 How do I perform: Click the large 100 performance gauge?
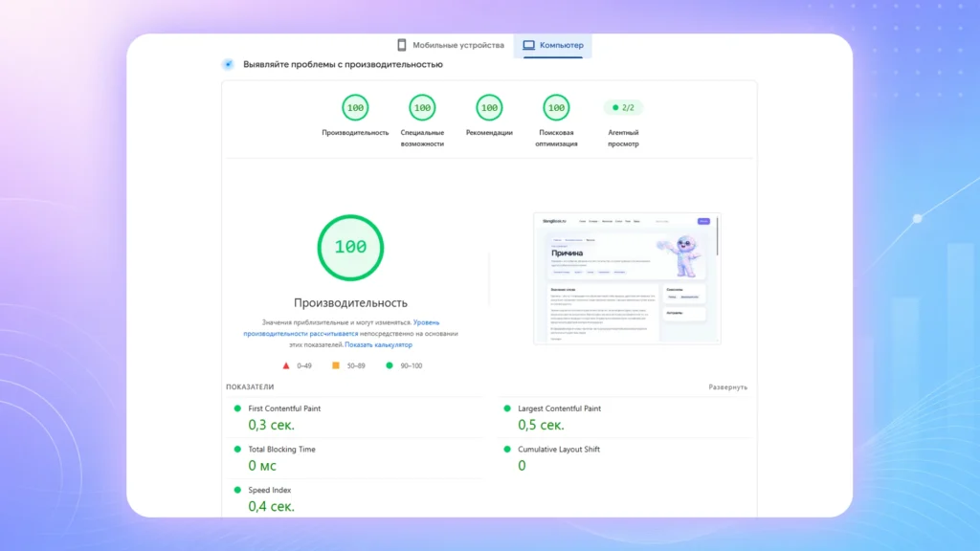(x=350, y=248)
